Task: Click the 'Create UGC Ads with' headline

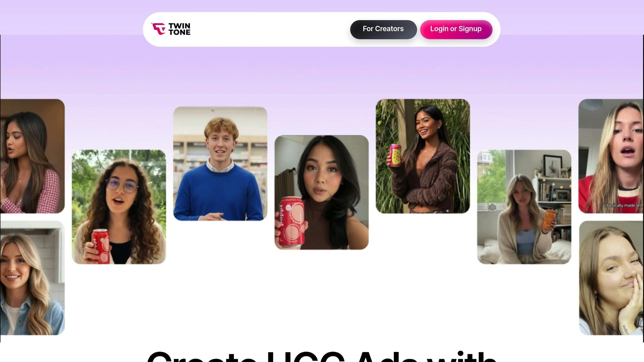Action: click(x=321, y=357)
